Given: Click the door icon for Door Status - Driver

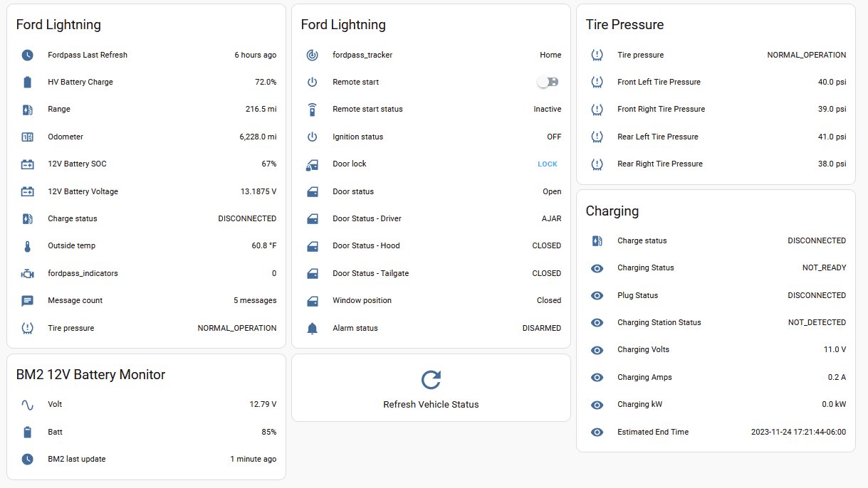Looking at the screenshot, I should pos(312,218).
